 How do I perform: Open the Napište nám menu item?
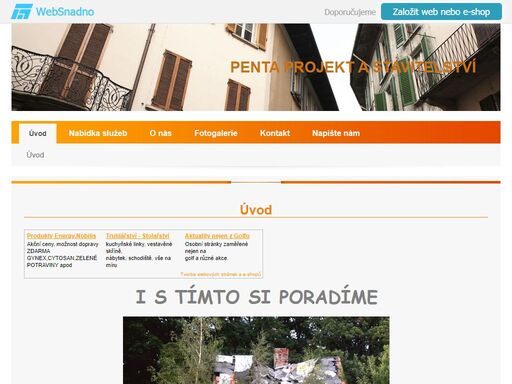point(336,133)
